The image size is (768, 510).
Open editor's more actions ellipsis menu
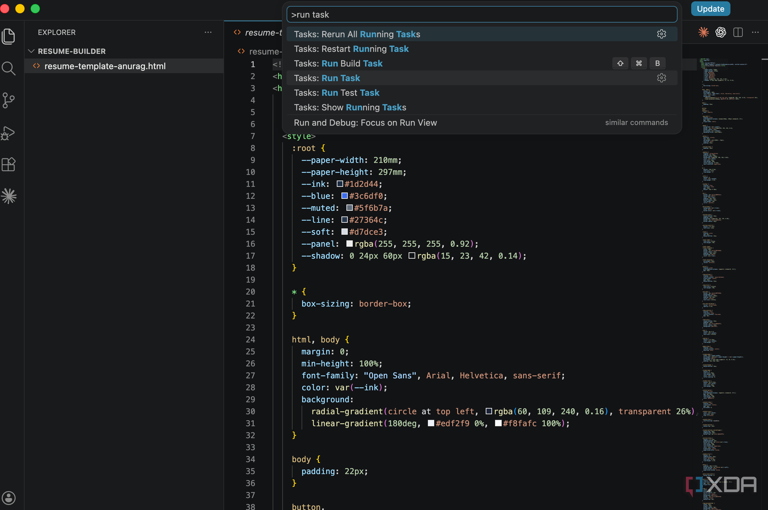pyautogui.click(x=755, y=33)
